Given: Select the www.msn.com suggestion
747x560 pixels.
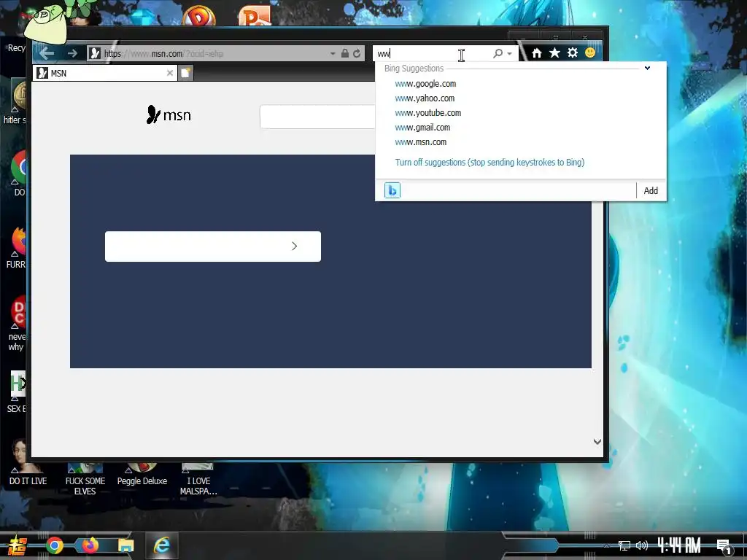Looking at the screenshot, I should tap(421, 142).
